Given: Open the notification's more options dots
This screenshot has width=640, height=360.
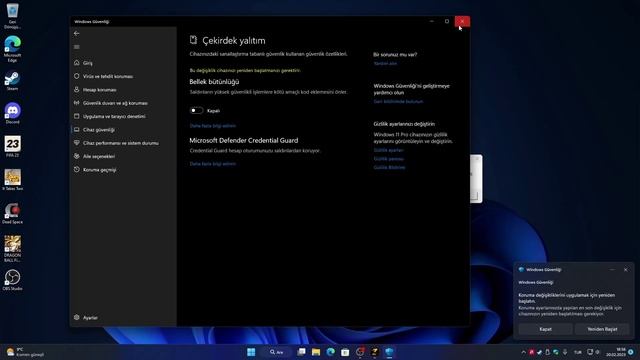Looking at the screenshot, I should click(x=612, y=270).
